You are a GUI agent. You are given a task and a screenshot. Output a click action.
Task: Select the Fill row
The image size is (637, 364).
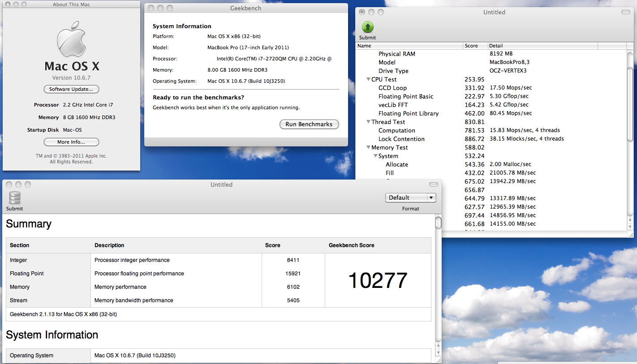491,173
